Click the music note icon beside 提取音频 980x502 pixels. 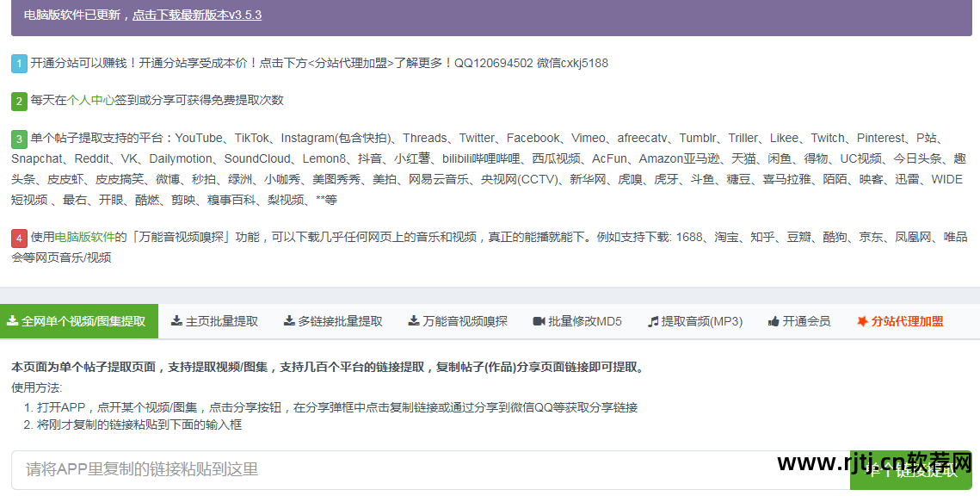point(653,320)
